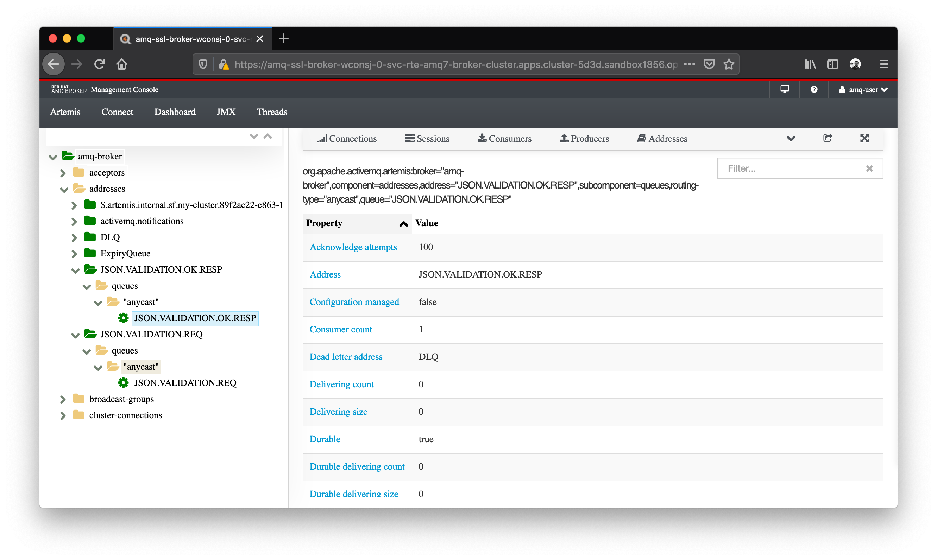Collapse the JSON.VALIDATION.OK.RESP address folder
The image size is (937, 560).
pyautogui.click(x=76, y=271)
